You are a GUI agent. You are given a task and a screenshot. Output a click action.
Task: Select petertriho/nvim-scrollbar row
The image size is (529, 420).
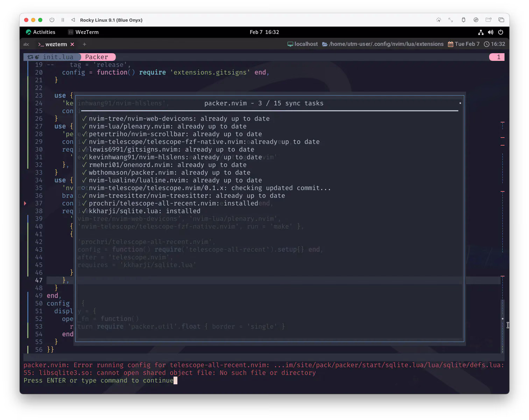(x=172, y=134)
